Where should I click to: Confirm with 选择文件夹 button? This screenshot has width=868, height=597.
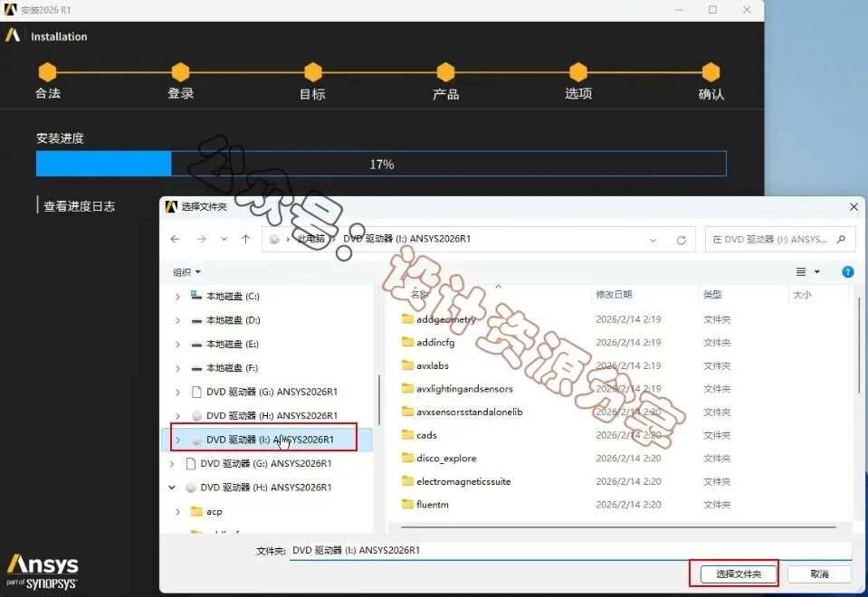click(739, 574)
